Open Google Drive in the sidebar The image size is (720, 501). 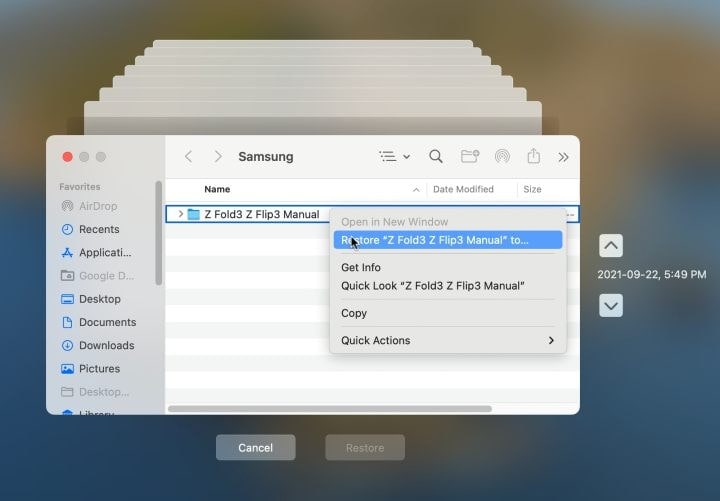[x=98, y=276]
